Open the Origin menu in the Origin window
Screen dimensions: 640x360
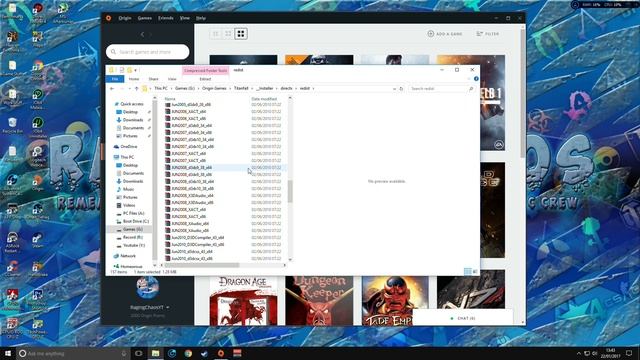point(124,18)
